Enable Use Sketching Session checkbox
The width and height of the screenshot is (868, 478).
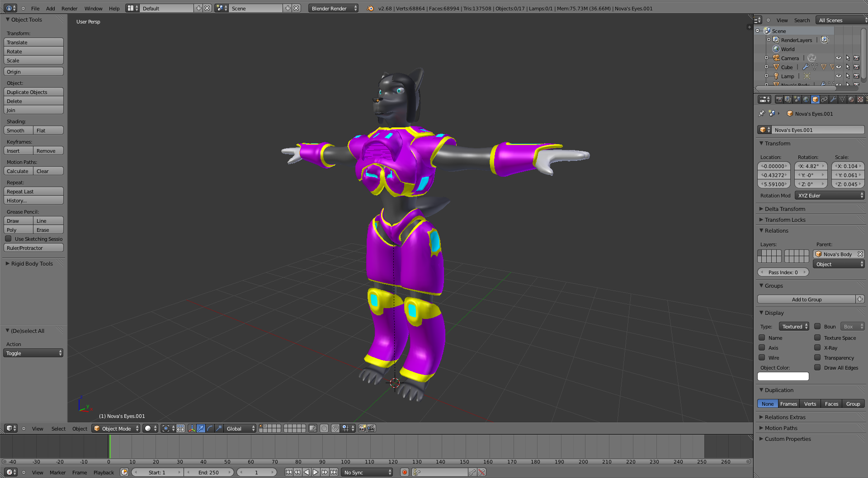pyautogui.click(x=8, y=239)
